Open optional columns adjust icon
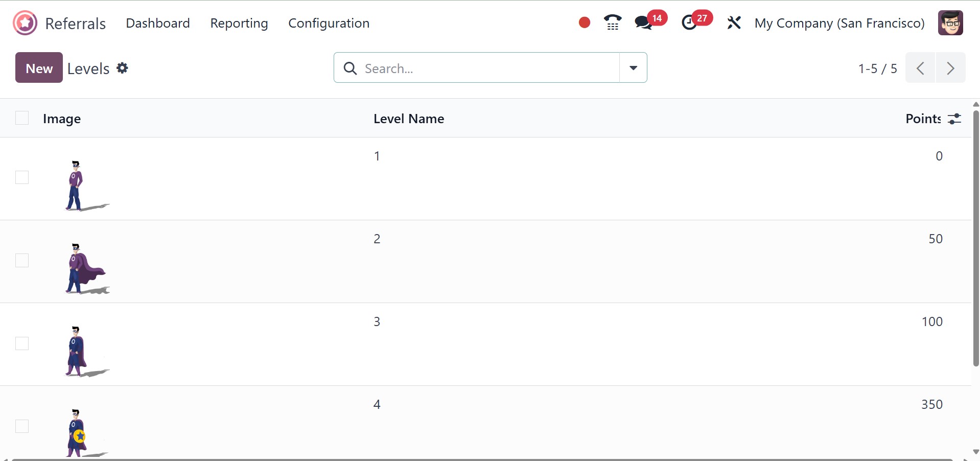 tap(954, 119)
